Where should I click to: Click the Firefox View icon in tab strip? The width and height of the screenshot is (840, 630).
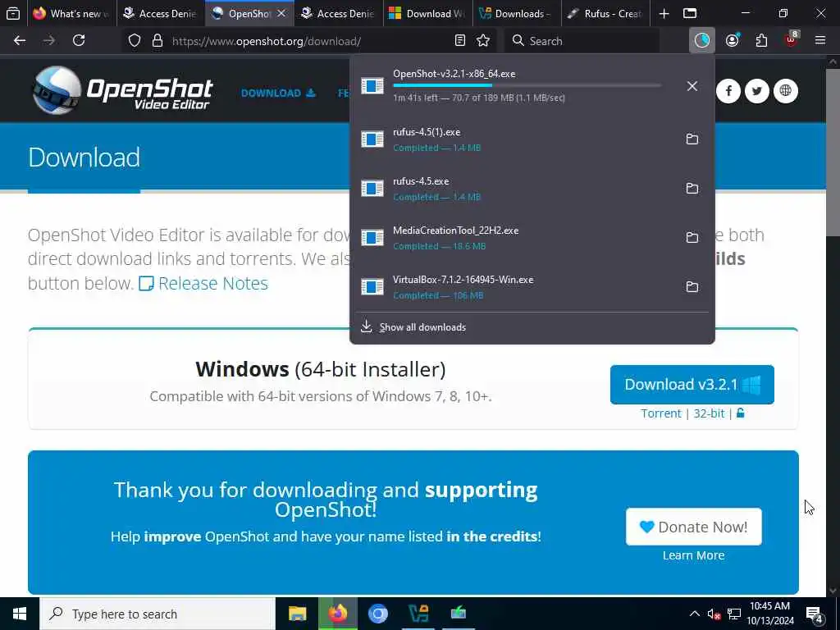coord(13,13)
